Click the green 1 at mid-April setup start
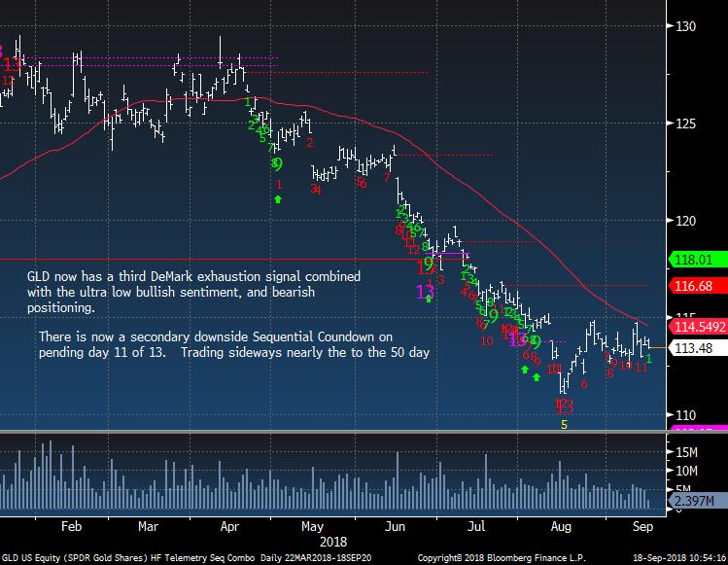 click(x=248, y=101)
